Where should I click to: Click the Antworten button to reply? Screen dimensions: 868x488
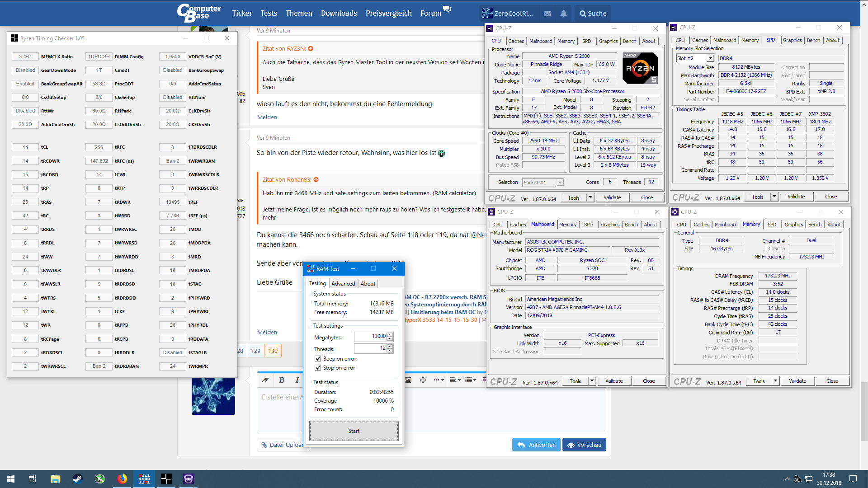tap(536, 445)
